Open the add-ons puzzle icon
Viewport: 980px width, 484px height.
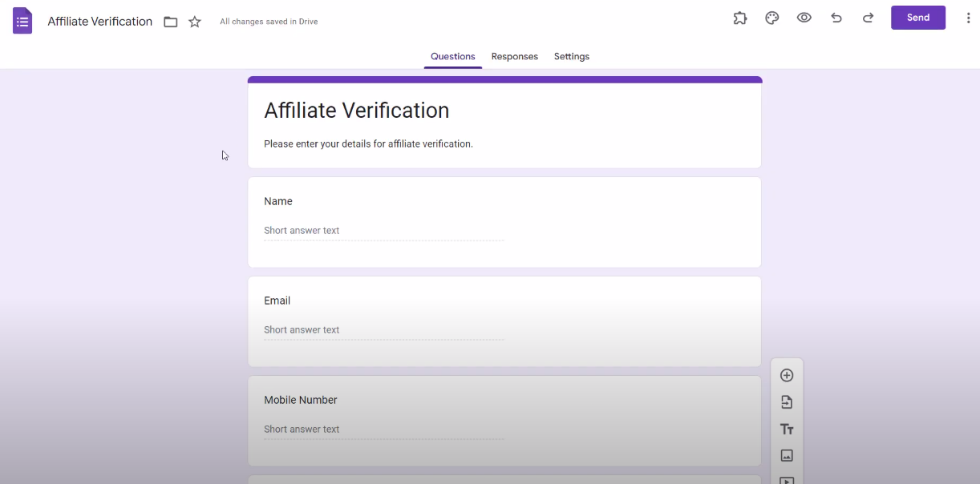(740, 18)
